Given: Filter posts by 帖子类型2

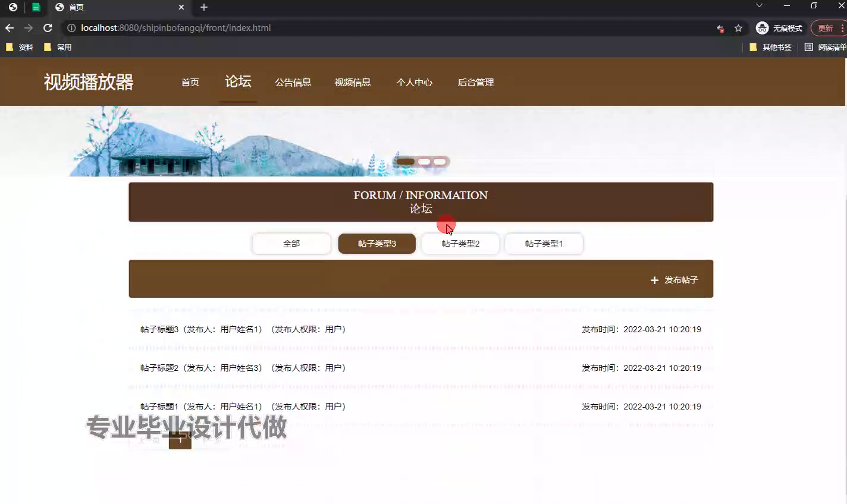Looking at the screenshot, I should 460,244.
